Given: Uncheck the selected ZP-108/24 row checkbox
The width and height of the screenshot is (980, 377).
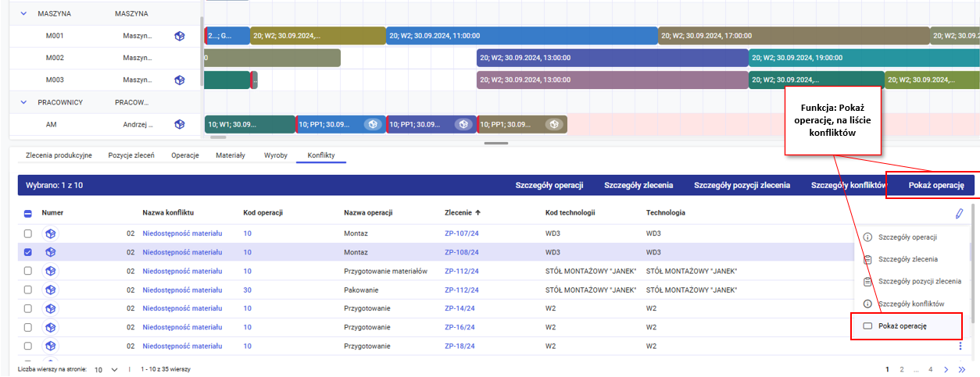Looking at the screenshot, I should 28,252.
